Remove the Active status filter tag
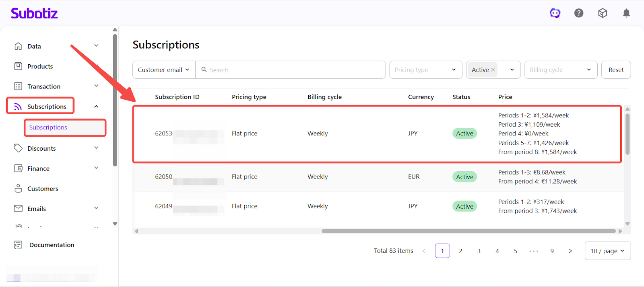This screenshot has width=644, height=287. [493, 70]
